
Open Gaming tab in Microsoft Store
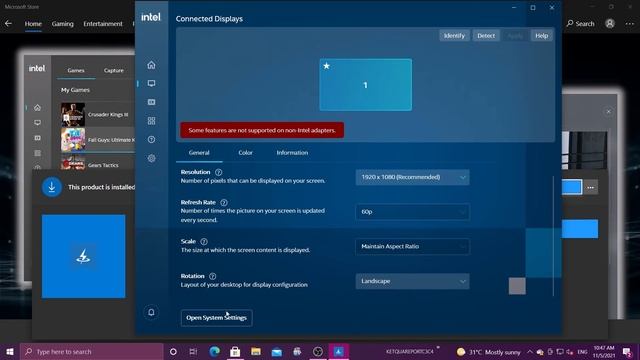pyautogui.click(x=62, y=24)
